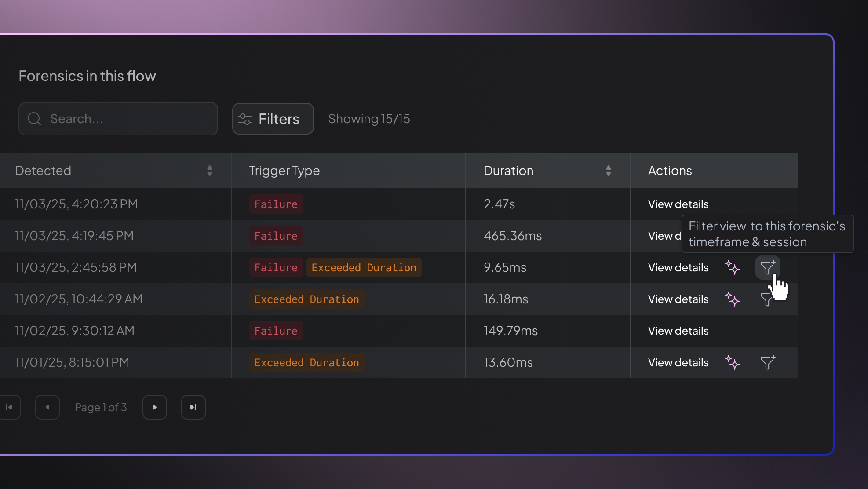This screenshot has height=489, width=868.
Task: Click the sparkle AI icon for 2:45:58 PM row
Action: tap(733, 267)
